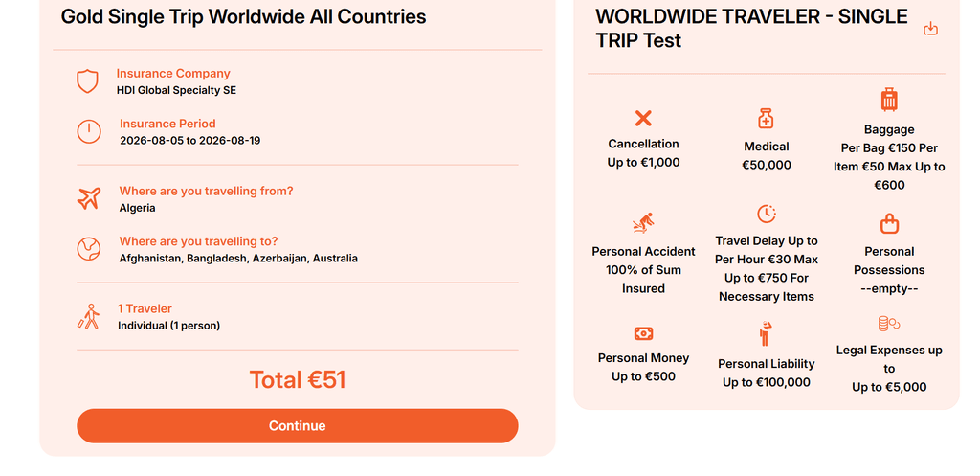This screenshot has width=980, height=476.
Task: Click the globe travelling-to icon
Action: point(89,249)
